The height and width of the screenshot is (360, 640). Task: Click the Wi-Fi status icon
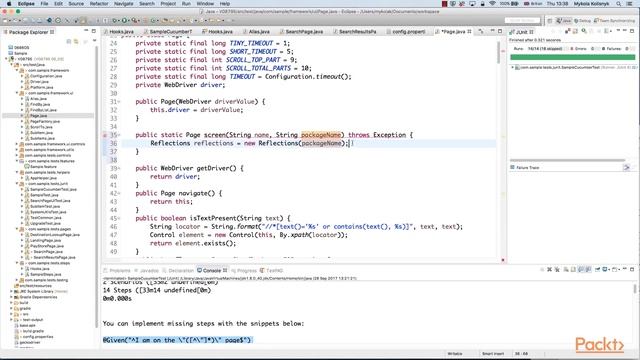point(492,4)
